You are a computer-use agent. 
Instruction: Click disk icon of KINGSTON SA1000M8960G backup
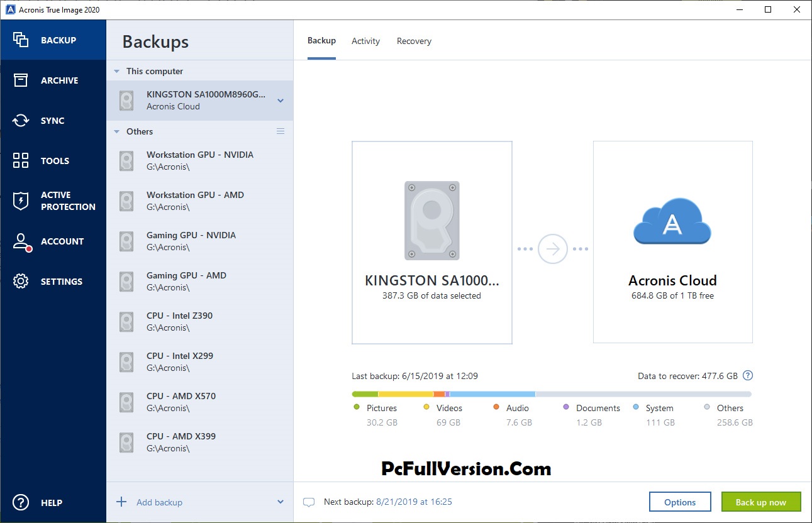click(126, 101)
